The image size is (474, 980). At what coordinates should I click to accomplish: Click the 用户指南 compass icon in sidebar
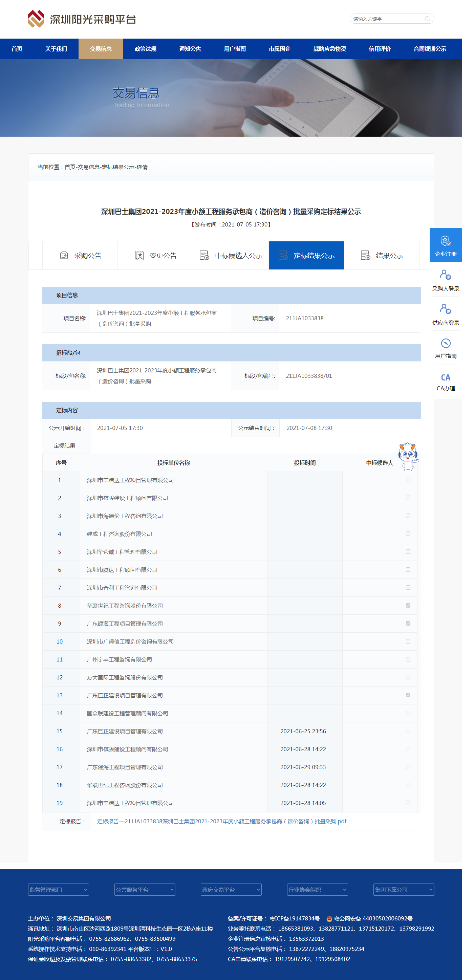[446, 343]
